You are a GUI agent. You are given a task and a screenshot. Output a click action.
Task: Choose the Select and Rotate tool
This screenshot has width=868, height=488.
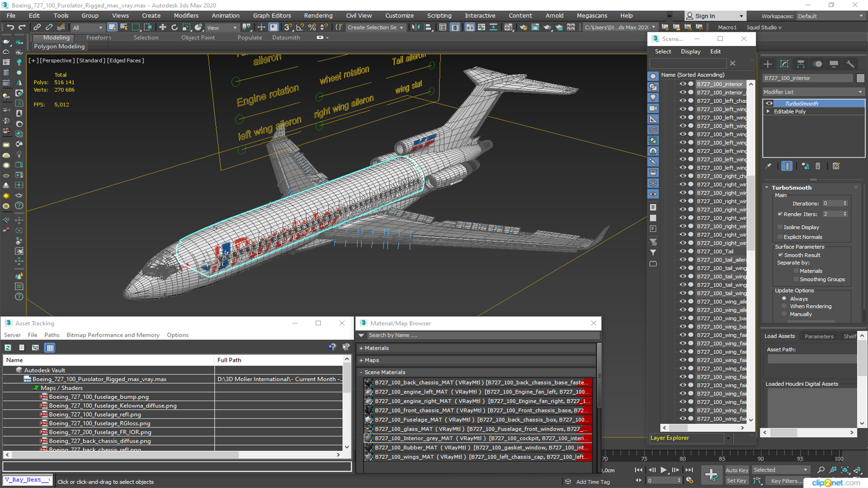pyautogui.click(x=175, y=27)
